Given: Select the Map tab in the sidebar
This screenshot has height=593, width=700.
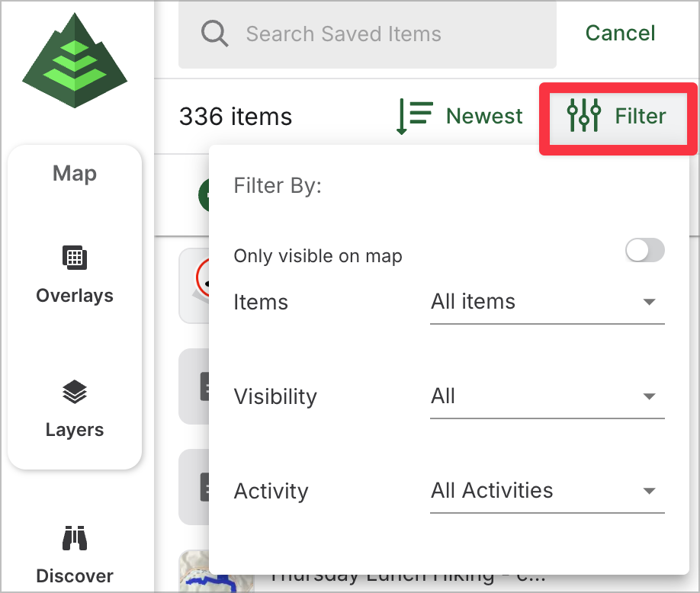Looking at the screenshot, I should pos(75,174).
